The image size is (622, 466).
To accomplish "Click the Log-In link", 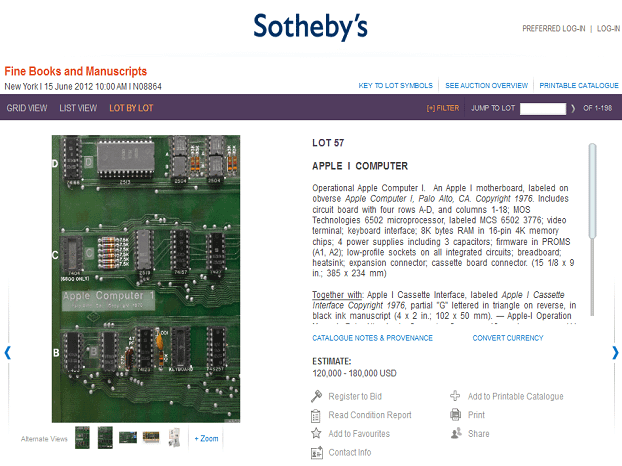I will pos(608,29).
